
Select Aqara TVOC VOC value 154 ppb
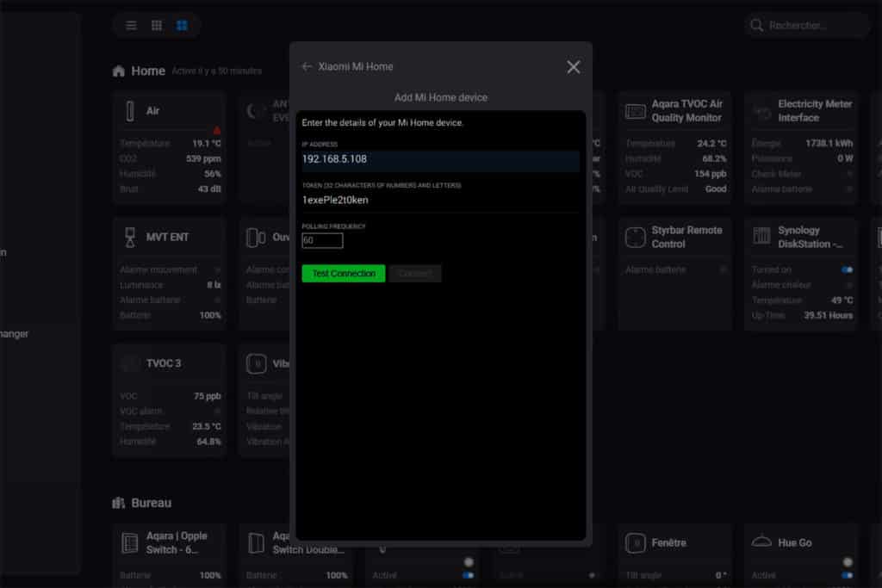point(710,174)
